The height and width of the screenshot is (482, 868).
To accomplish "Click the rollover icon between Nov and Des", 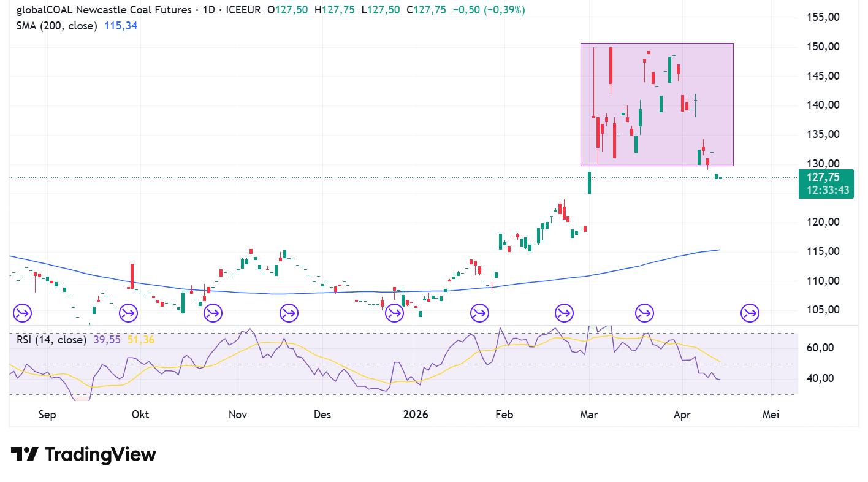I will click(289, 314).
